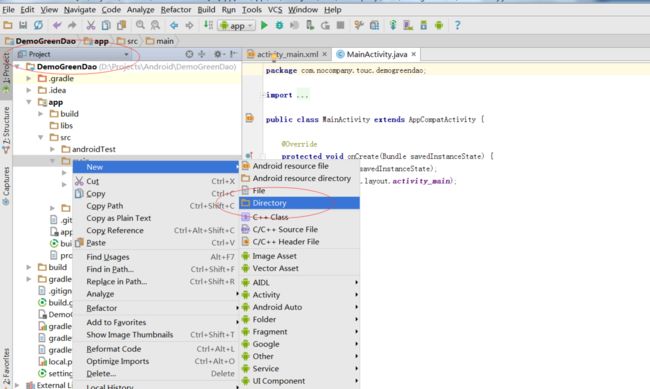Click Reformat Code in context menu
The image size is (650, 389).
(156, 349)
